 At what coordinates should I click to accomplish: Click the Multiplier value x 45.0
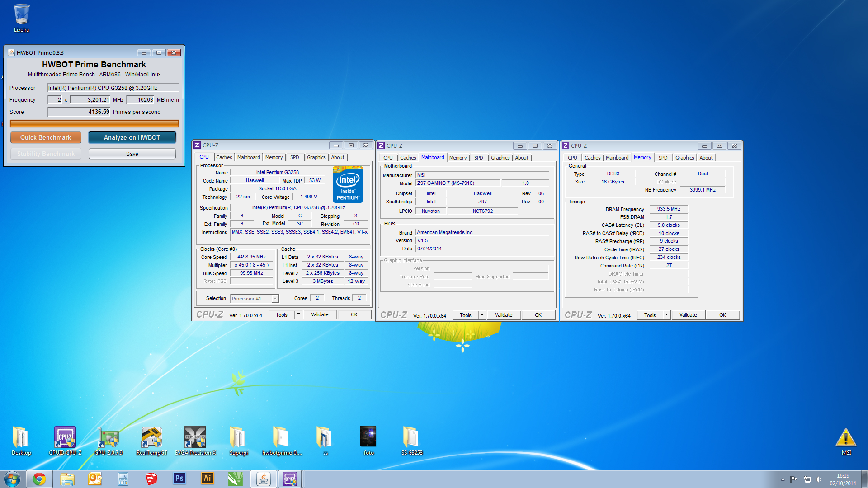click(251, 265)
